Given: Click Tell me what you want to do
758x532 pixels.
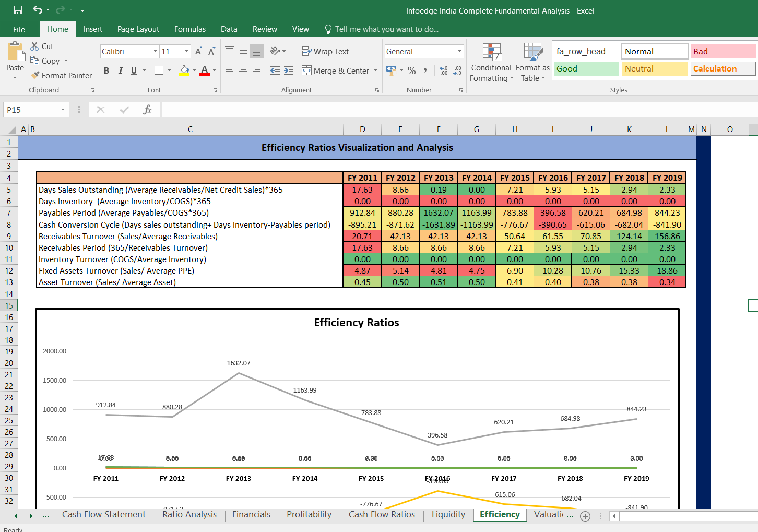Looking at the screenshot, I should tap(382, 29).
